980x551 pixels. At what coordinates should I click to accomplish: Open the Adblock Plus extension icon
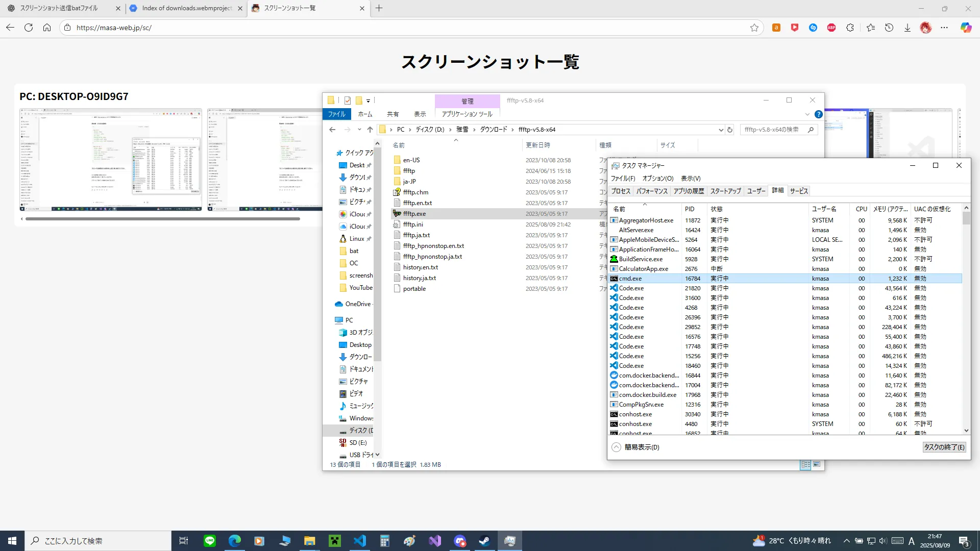tap(831, 28)
